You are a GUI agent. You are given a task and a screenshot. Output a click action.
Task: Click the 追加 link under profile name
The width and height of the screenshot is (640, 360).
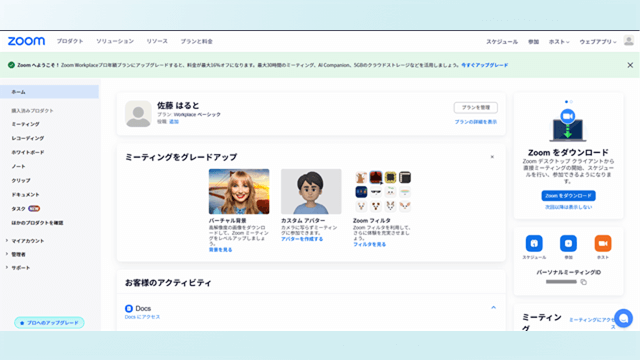pyautogui.click(x=174, y=122)
